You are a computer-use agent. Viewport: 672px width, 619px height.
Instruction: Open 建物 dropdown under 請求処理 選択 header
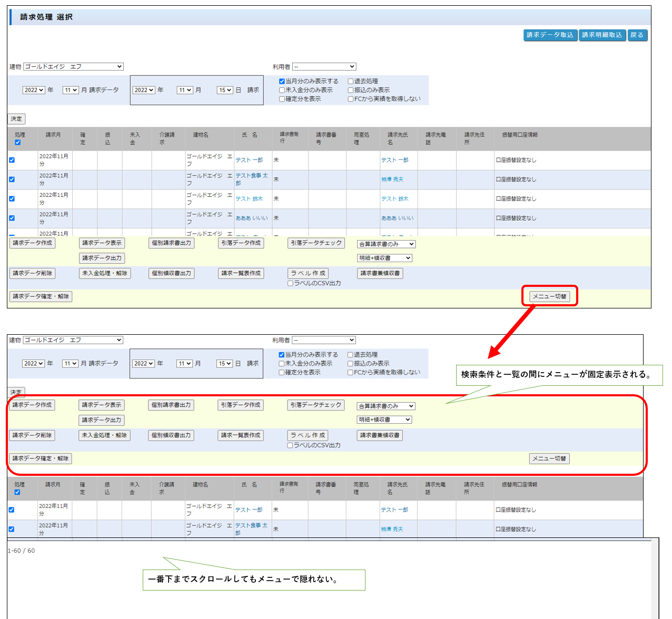pos(73,67)
